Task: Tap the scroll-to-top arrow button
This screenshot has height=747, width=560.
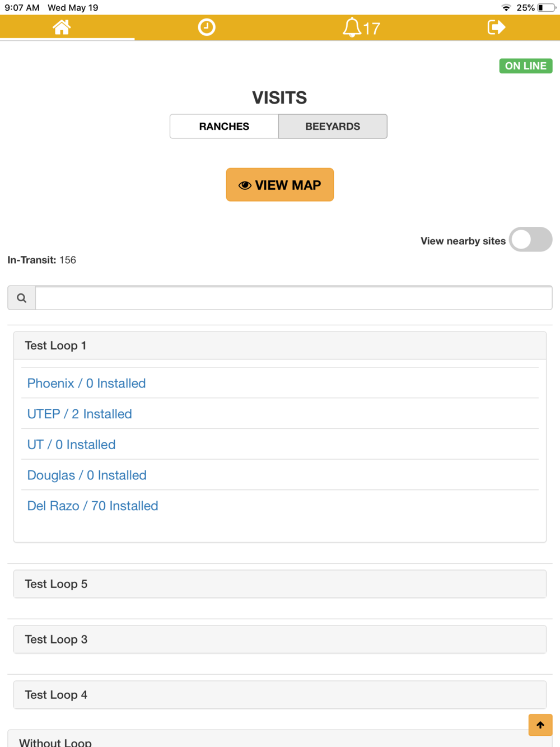Action: click(x=540, y=725)
